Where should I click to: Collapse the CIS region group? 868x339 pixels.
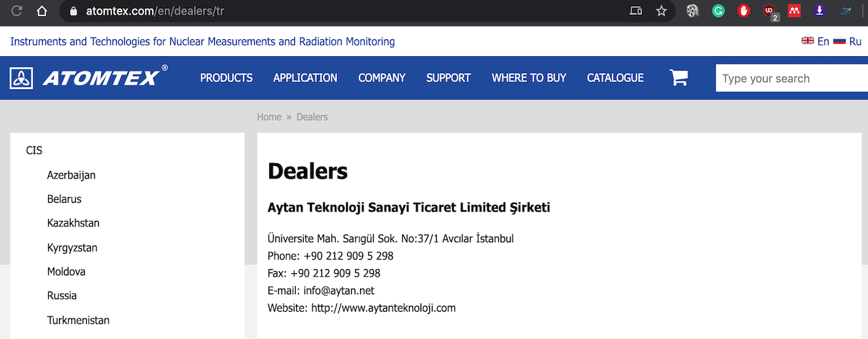[35, 151]
